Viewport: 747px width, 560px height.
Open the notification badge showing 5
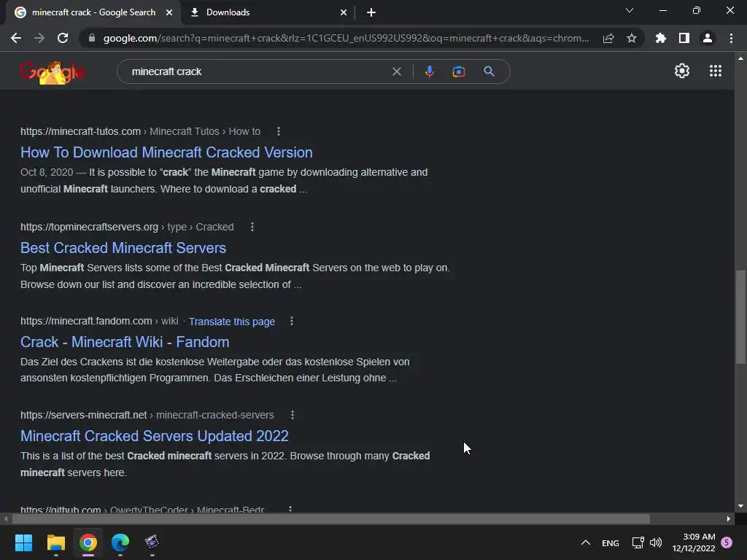point(727,542)
